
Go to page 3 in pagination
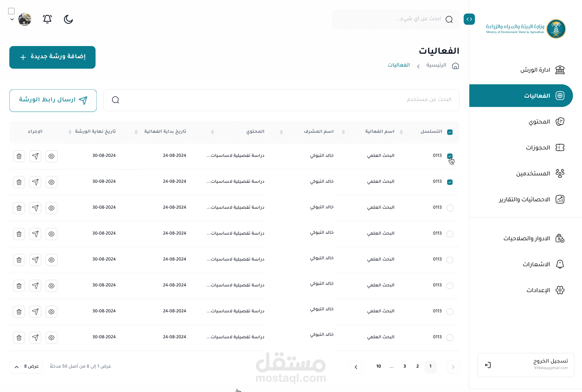(x=405, y=366)
